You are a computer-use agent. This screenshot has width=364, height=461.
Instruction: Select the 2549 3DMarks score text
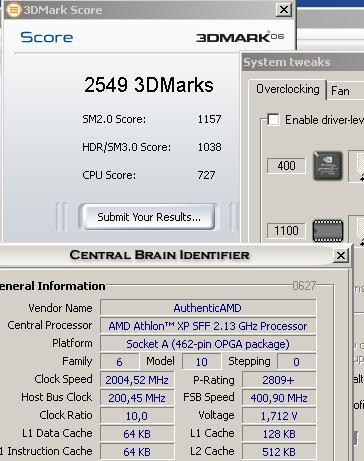click(x=149, y=85)
